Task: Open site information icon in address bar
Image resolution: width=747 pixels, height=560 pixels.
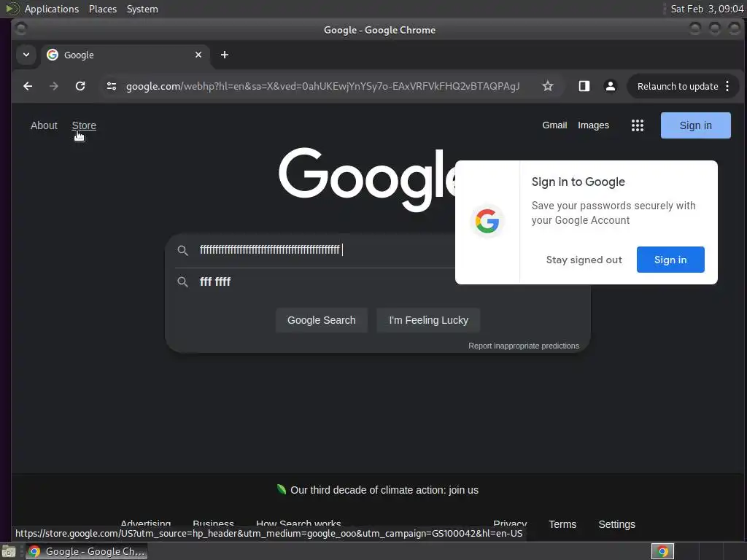Action: (x=112, y=86)
